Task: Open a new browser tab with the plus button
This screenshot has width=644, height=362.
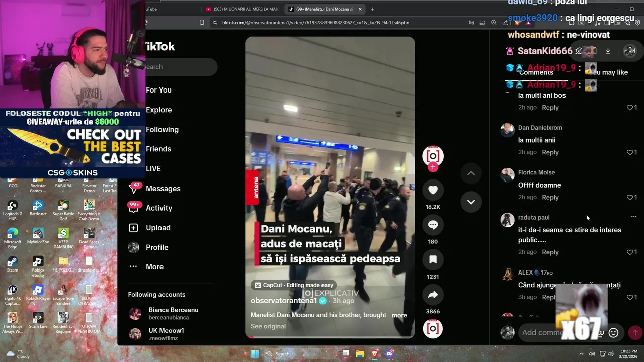Action: (x=372, y=9)
